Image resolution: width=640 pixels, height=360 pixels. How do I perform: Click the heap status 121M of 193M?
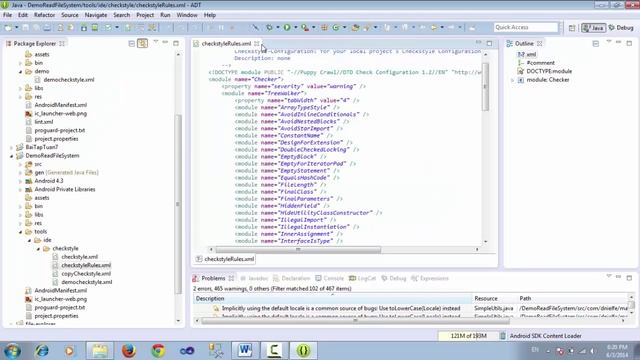[x=468, y=336]
